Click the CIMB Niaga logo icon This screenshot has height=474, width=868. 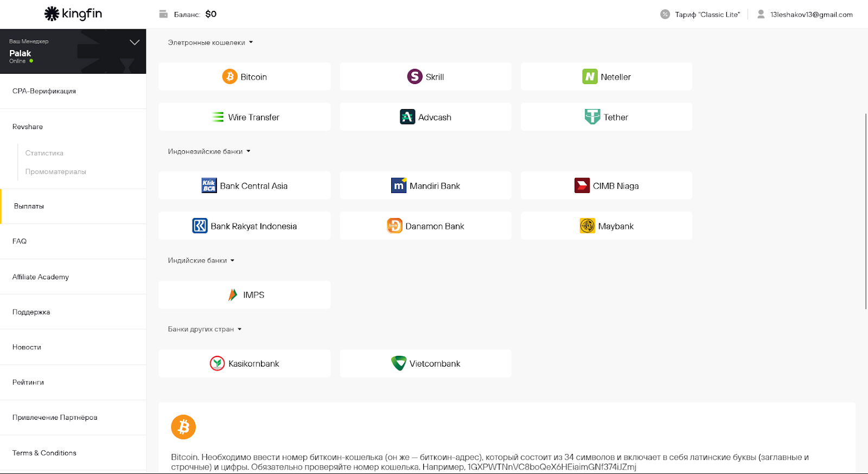[582, 185]
